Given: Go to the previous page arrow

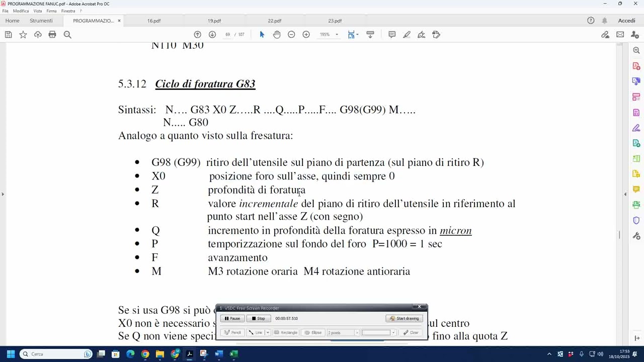Looking at the screenshot, I should point(197,35).
